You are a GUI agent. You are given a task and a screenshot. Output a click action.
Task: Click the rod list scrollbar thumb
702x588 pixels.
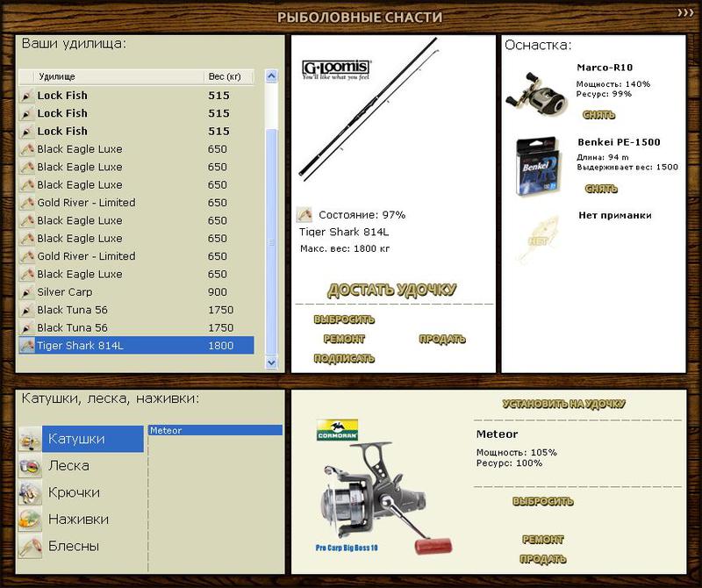[271, 242]
